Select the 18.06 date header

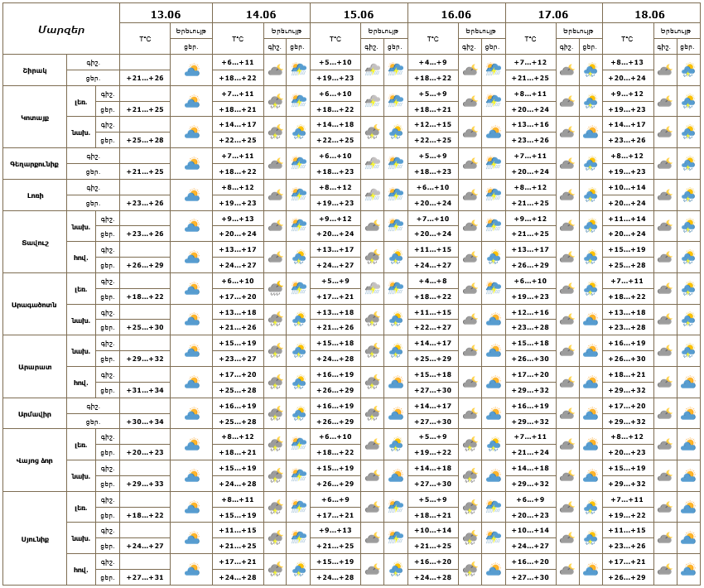649,14
